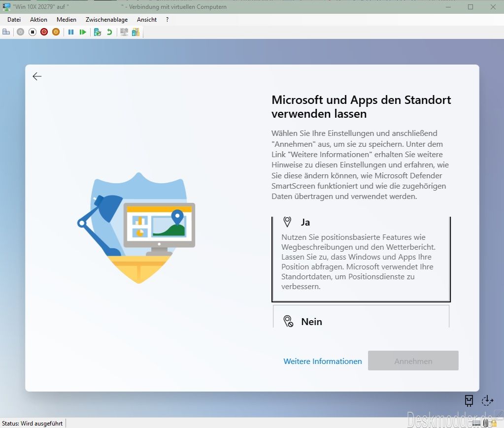This screenshot has width=504, height=428.
Task: Click the paragraph starting 'Wählen Sie Ihre Einstellungen'
Action: click(360, 165)
